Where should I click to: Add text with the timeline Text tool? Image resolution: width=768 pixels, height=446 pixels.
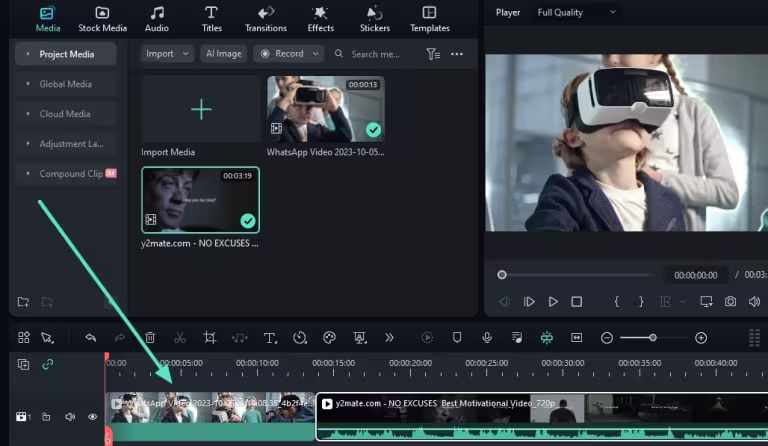click(x=270, y=338)
